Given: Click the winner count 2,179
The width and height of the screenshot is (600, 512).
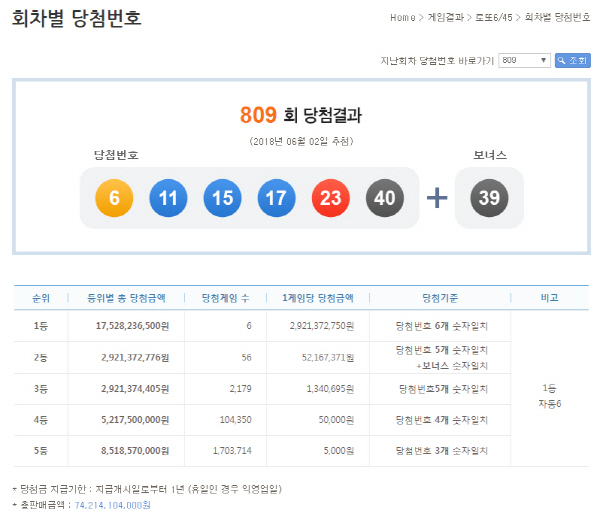Looking at the screenshot, I should coord(240,389).
